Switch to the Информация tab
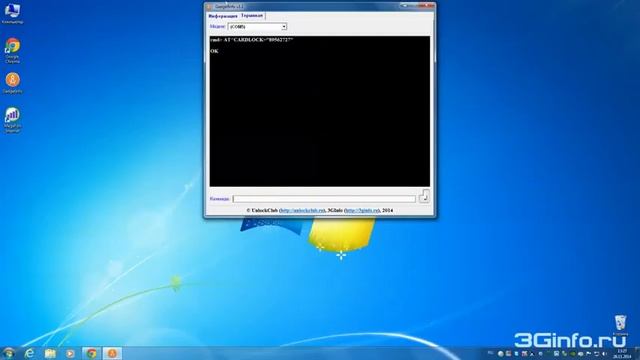 point(223,16)
